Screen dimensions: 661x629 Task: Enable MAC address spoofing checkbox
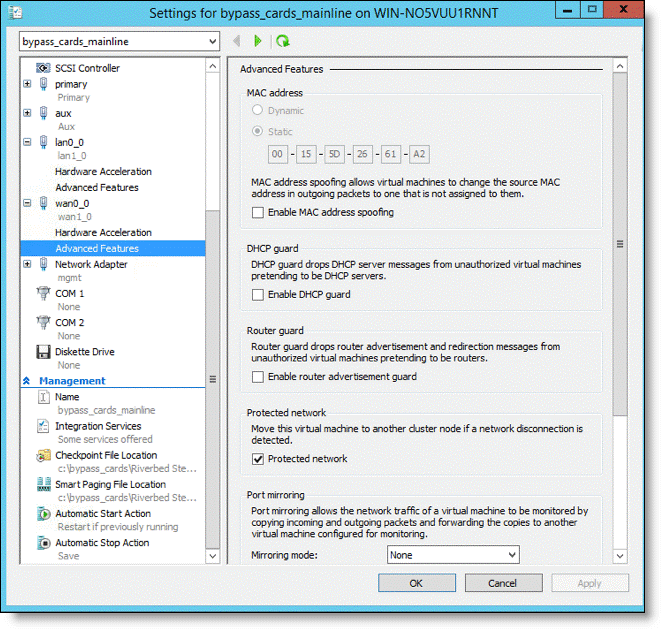(x=258, y=212)
